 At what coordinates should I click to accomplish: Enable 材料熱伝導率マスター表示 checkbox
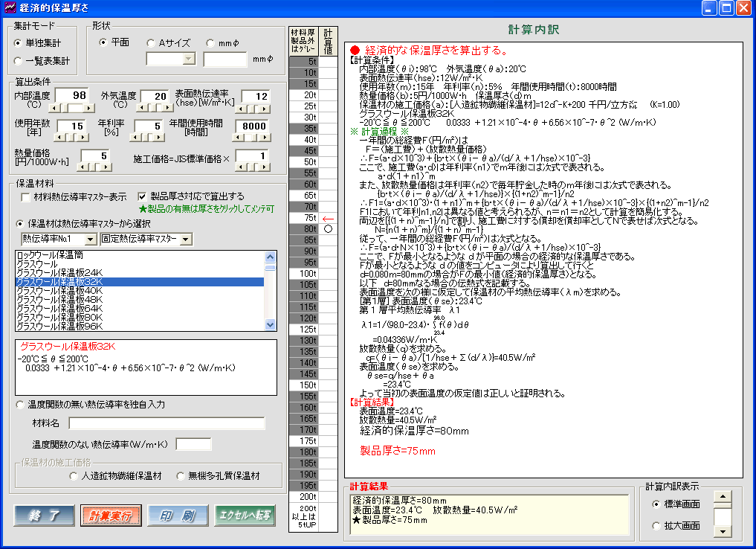26,197
